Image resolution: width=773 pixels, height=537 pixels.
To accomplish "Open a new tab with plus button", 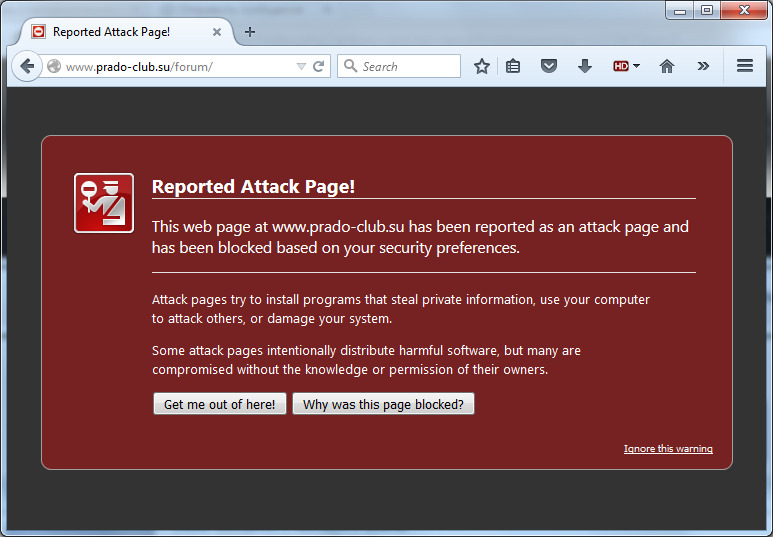I will (x=250, y=32).
